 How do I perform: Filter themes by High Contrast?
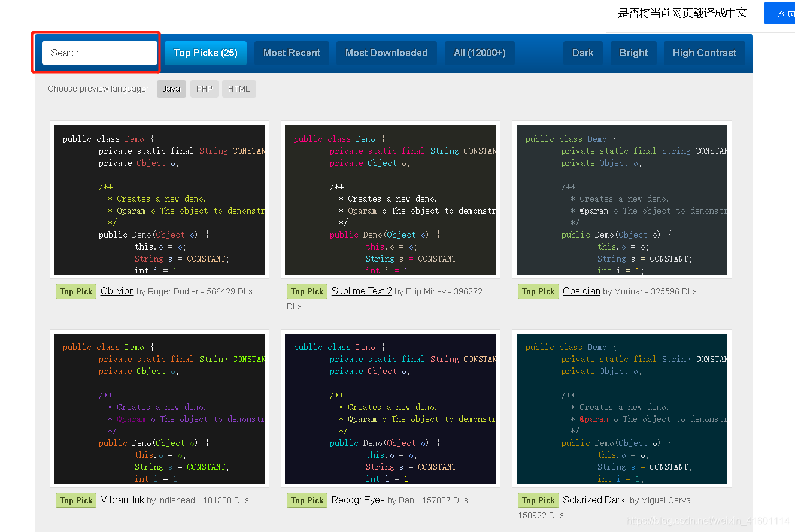pos(704,53)
